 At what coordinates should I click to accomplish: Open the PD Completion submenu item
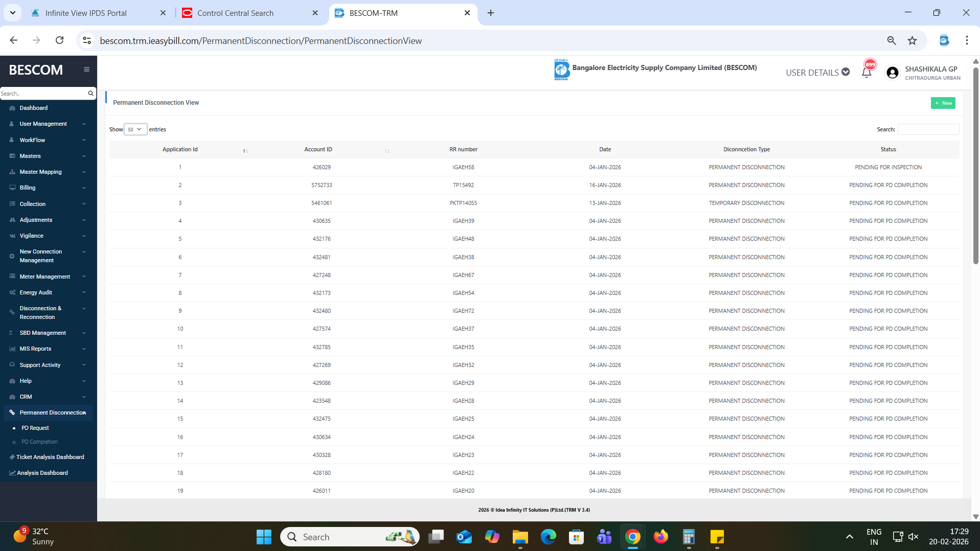[x=39, y=442]
